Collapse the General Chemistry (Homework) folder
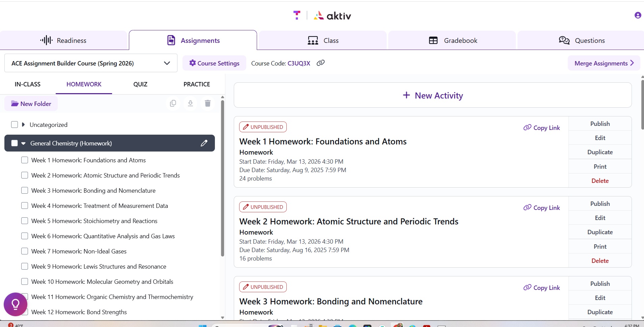Screen dimensions: 644x327 click(x=23, y=143)
